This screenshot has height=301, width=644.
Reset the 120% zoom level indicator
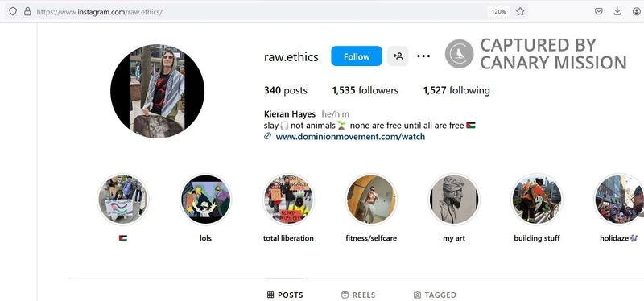[498, 11]
